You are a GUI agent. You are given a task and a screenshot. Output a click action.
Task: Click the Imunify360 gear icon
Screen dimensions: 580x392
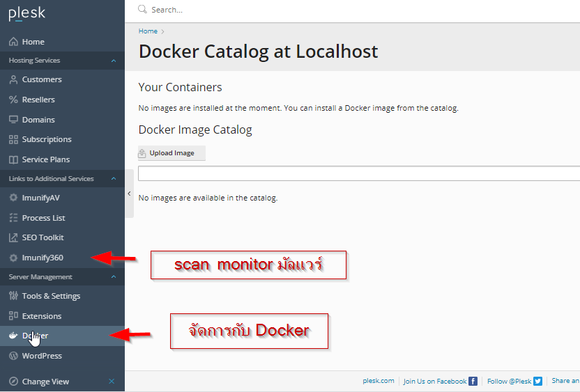click(x=13, y=258)
